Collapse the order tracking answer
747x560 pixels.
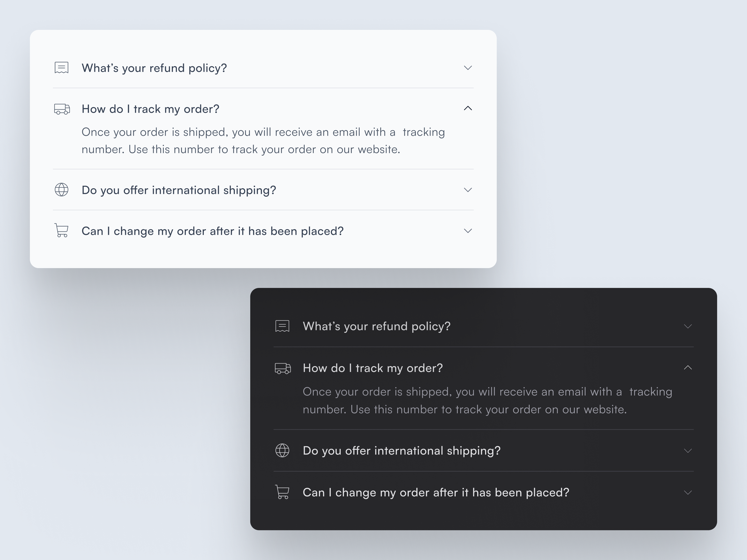[x=468, y=108]
